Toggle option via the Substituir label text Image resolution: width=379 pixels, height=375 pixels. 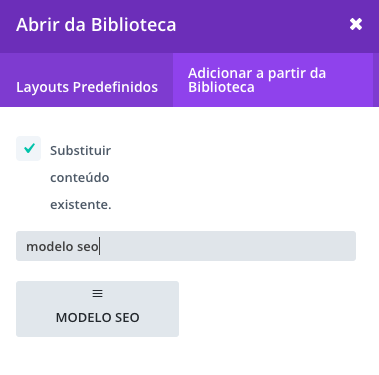(x=80, y=151)
